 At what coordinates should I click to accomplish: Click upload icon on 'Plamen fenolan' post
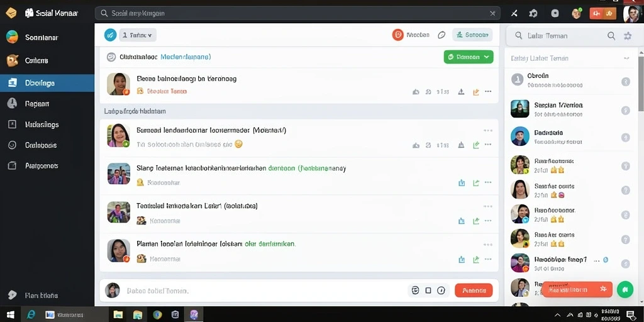pos(461,260)
